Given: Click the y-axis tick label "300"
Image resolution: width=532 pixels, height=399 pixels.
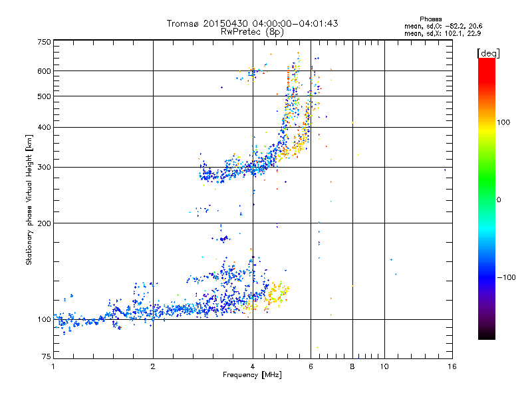Looking at the screenshot, I should 44,168.
